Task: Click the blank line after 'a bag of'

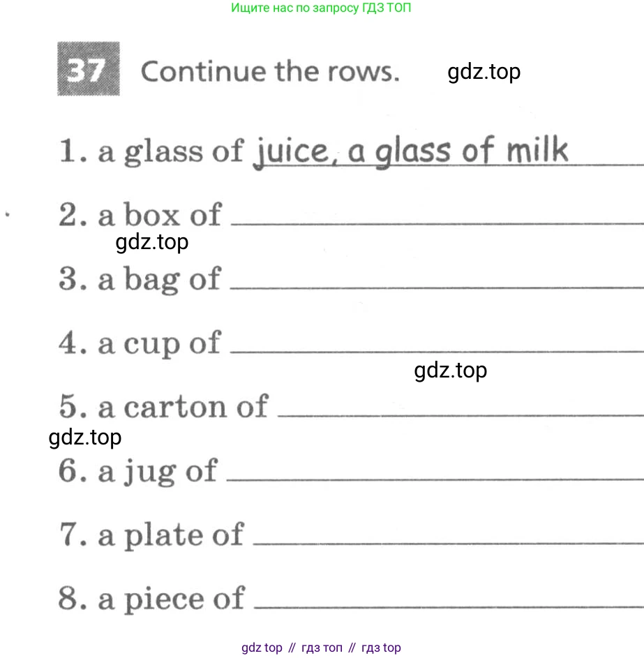Action: click(436, 286)
